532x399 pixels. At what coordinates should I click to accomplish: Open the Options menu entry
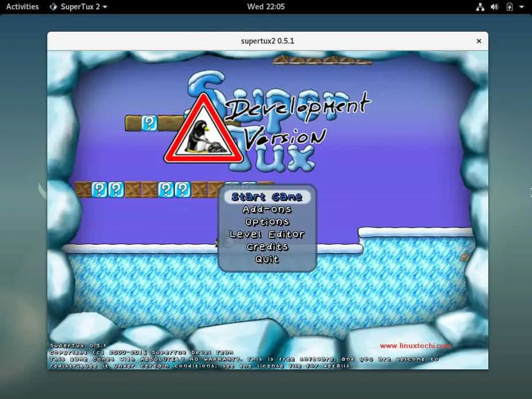pyautogui.click(x=267, y=222)
